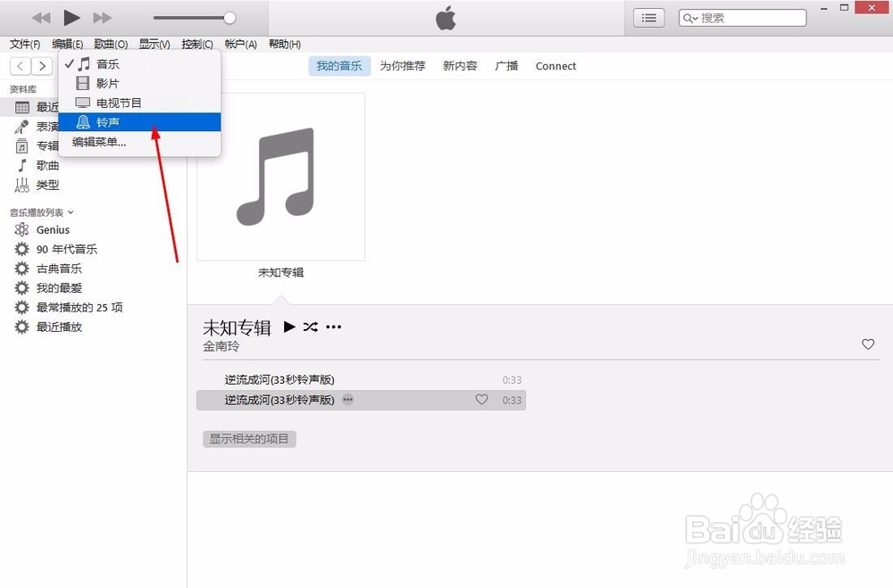Image resolution: width=893 pixels, height=588 pixels.
Task: Open the Up Next queue icon
Action: [648, 16]
